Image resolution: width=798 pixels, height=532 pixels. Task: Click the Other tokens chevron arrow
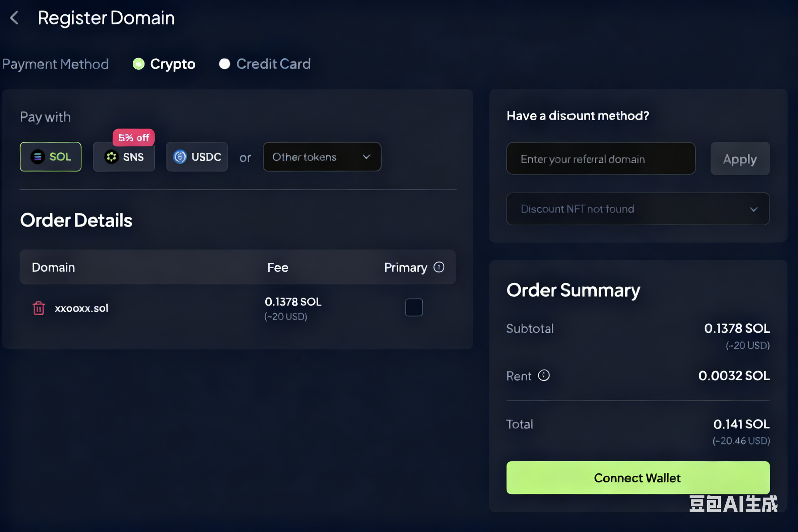pyautogui.click(x=367, y=157)
